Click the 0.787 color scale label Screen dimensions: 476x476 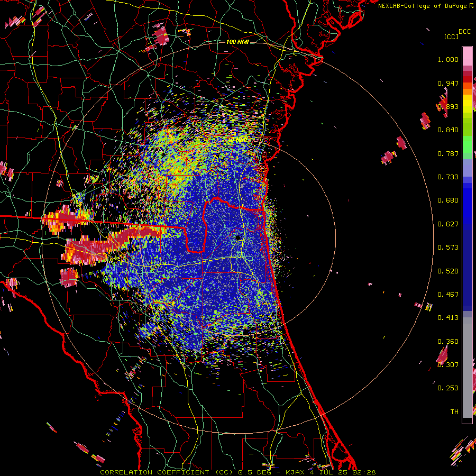click(x=448, y=153)
